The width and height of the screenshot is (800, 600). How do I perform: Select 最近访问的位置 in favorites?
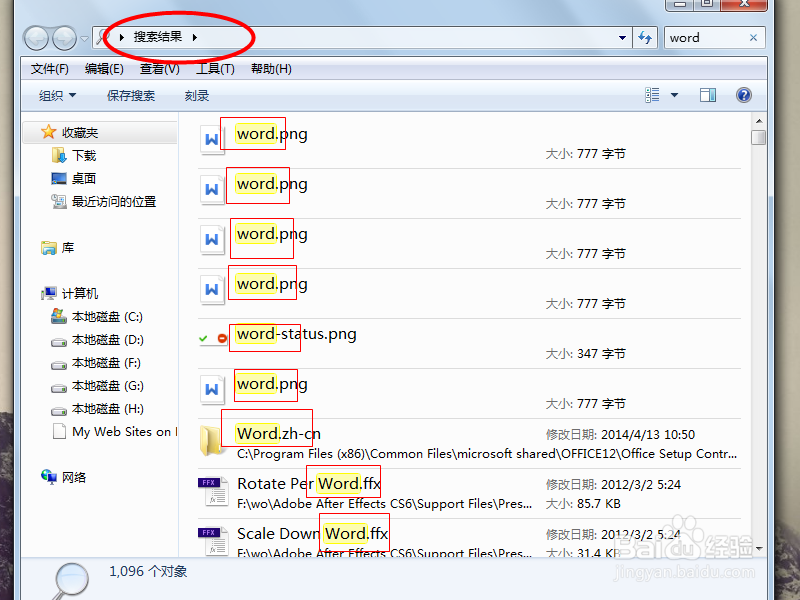pos(114,202)
